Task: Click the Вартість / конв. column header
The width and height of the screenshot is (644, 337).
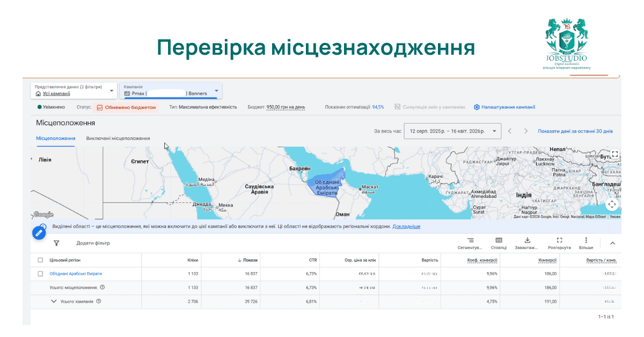Action: tap(601, 260)
